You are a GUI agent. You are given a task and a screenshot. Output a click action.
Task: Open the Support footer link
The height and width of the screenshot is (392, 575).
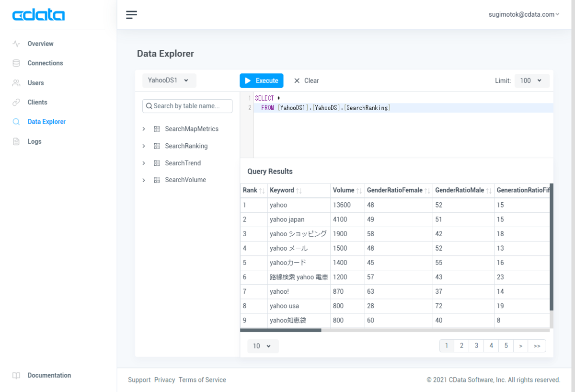coord(139,380)
